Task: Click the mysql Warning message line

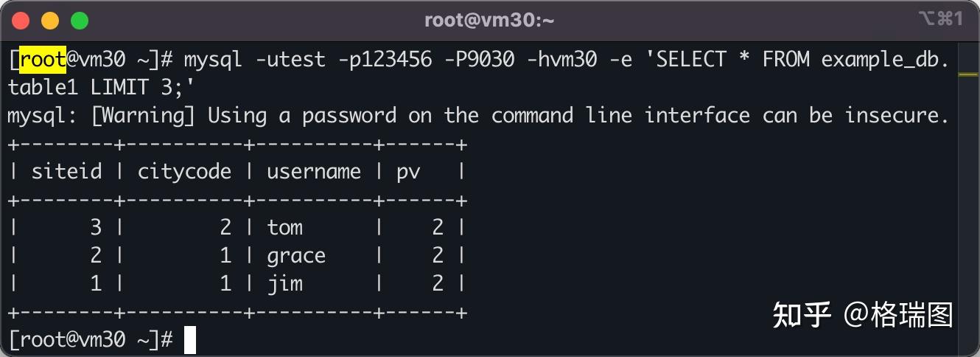Action: tap(478, 116)
